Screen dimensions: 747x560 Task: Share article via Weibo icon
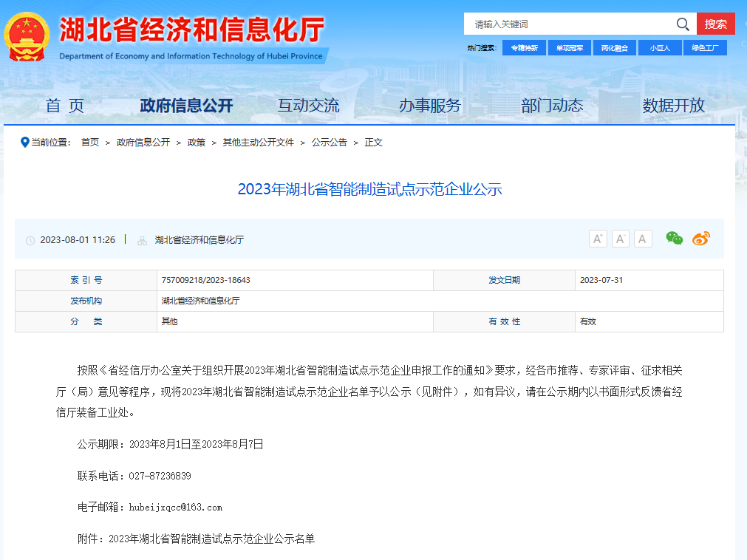tap(700, 238)
